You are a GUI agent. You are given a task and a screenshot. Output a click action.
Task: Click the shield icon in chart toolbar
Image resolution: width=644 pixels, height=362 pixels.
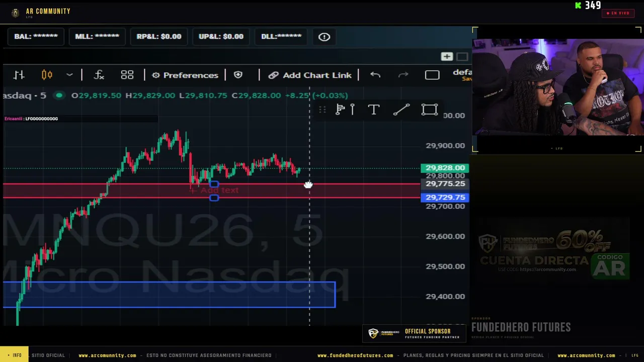(238, 75)
